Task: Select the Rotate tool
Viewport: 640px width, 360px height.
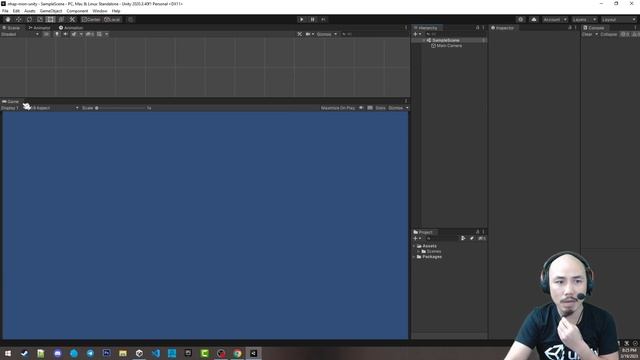Action: (x=29, y=20)
